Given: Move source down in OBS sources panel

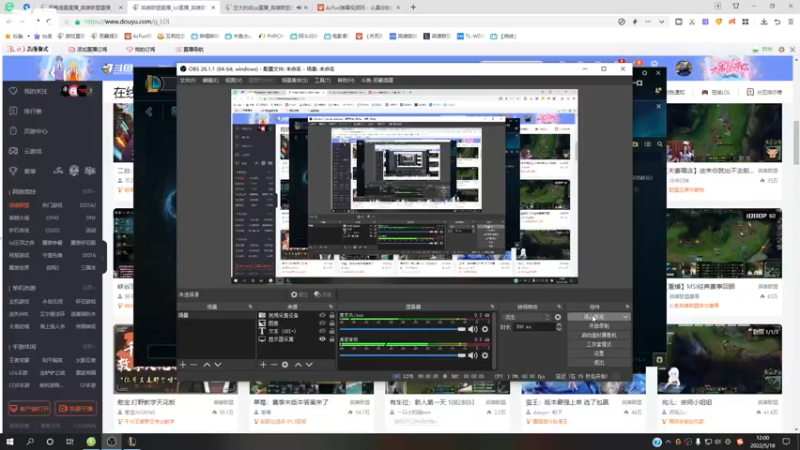Looking at the screenshot, I should pos(309,365).
